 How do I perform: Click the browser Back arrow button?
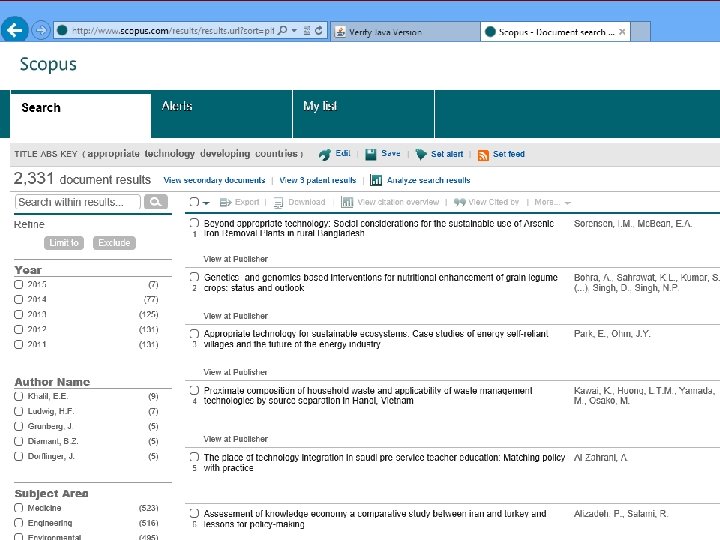(15, 30)
